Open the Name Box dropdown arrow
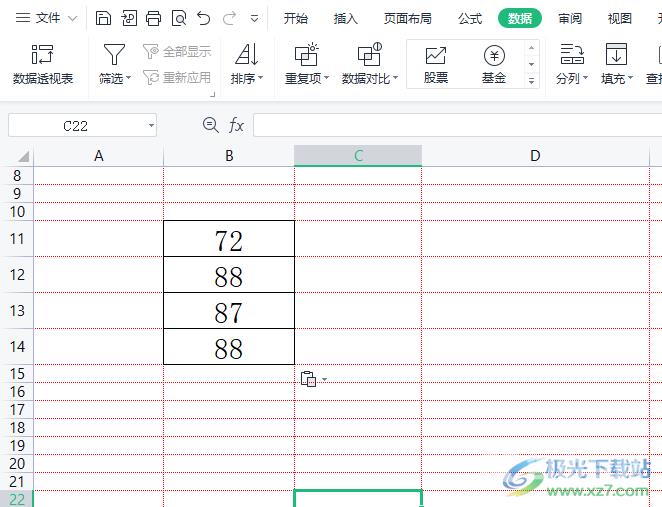 point(151,126)
